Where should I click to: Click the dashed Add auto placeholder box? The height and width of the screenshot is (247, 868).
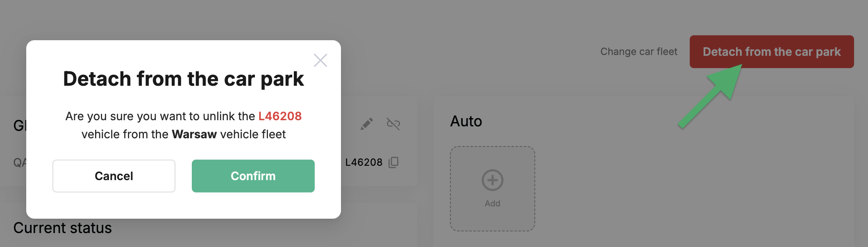493,189
